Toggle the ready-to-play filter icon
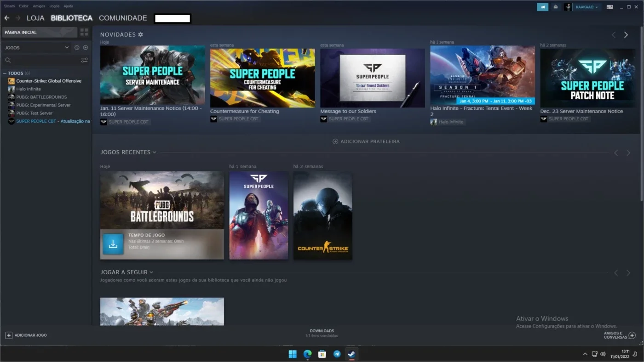The image size is (644, 362). click(x=86, y=48)
